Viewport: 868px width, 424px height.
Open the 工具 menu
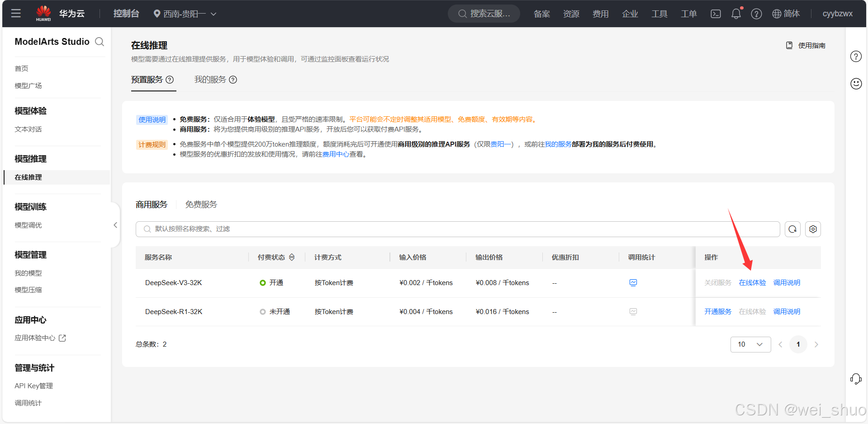coord(659,14)
